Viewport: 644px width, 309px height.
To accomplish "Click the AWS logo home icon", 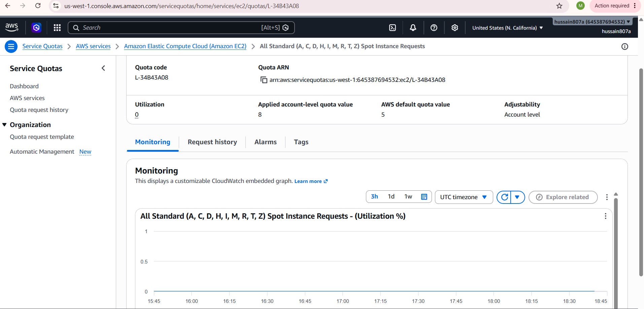I will coord(12,27).
